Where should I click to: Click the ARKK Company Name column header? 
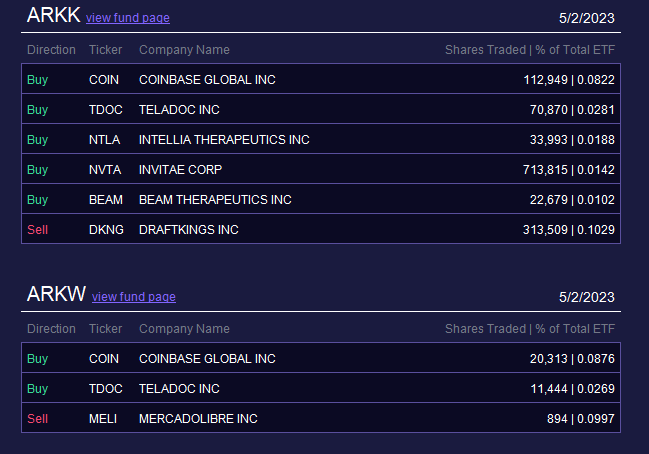(184, 50)
